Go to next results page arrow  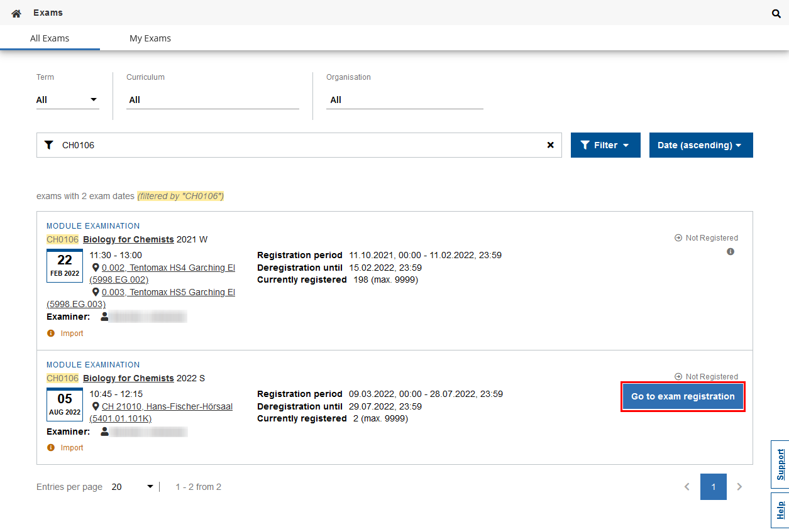point(739,487)
